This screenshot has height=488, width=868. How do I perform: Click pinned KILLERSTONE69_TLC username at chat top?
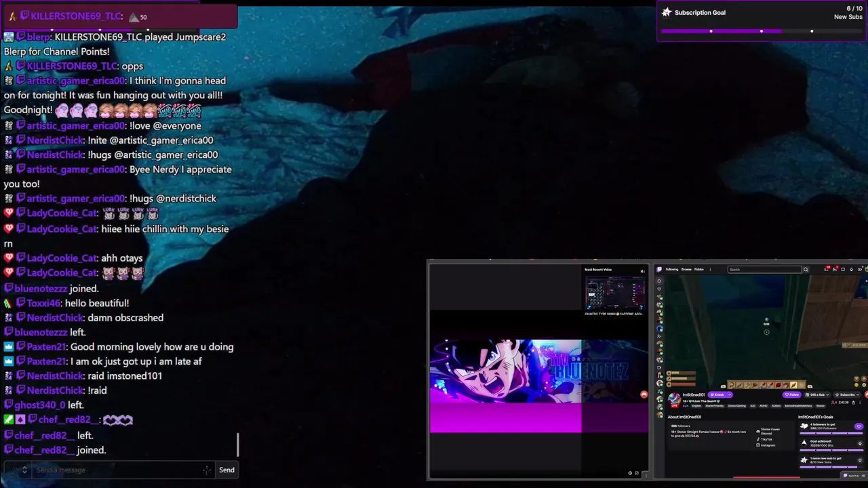(75, 16)
